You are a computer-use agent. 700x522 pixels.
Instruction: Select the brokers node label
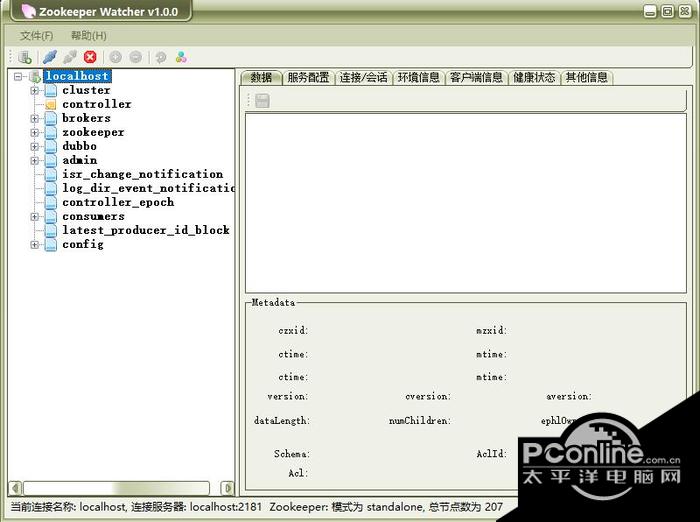tap(86, 118)
